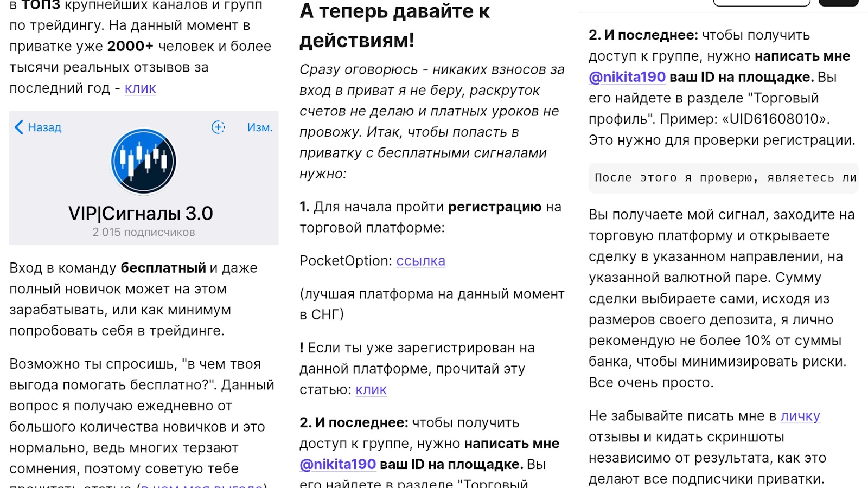Click the text (лучшая платформа на данный момент
The height and width of the screenshot is (488, 868).
432,294
